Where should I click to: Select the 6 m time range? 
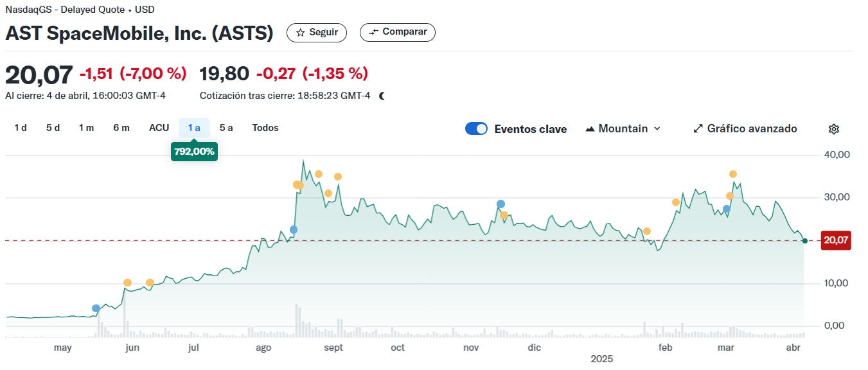121,128
